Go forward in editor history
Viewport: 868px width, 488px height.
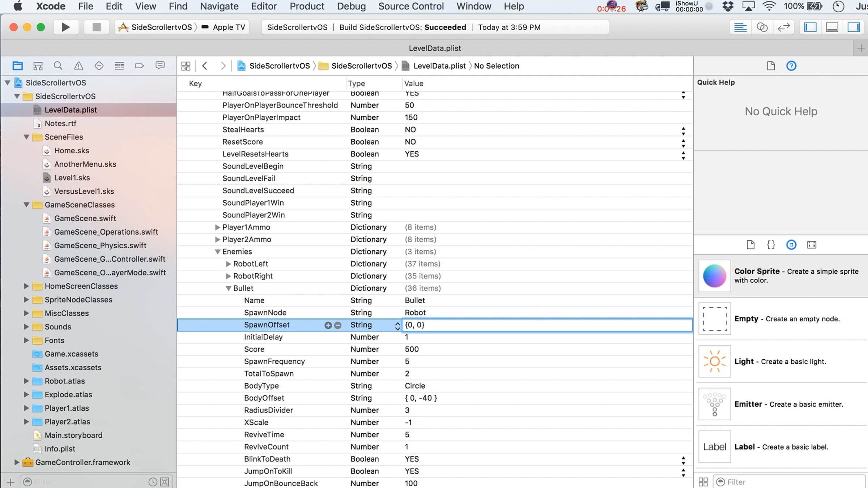(x=223, y=66)
